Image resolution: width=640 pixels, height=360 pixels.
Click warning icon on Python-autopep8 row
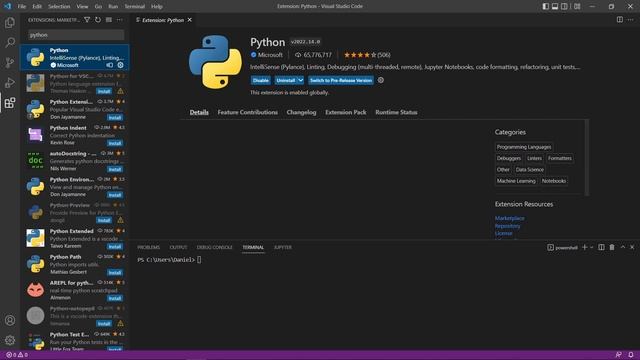coord(120,323)
